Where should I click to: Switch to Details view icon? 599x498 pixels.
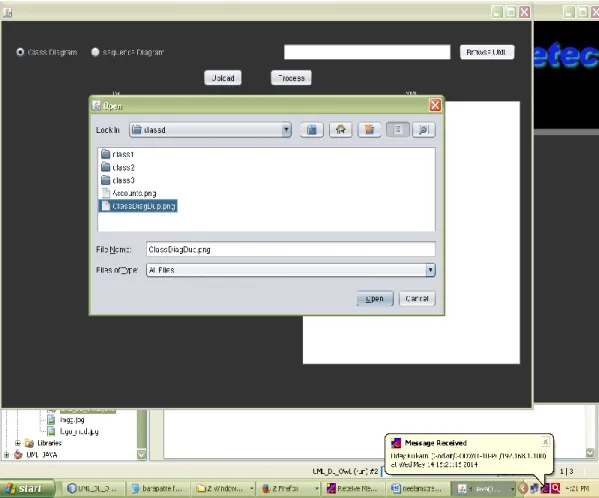coord(424,130)
